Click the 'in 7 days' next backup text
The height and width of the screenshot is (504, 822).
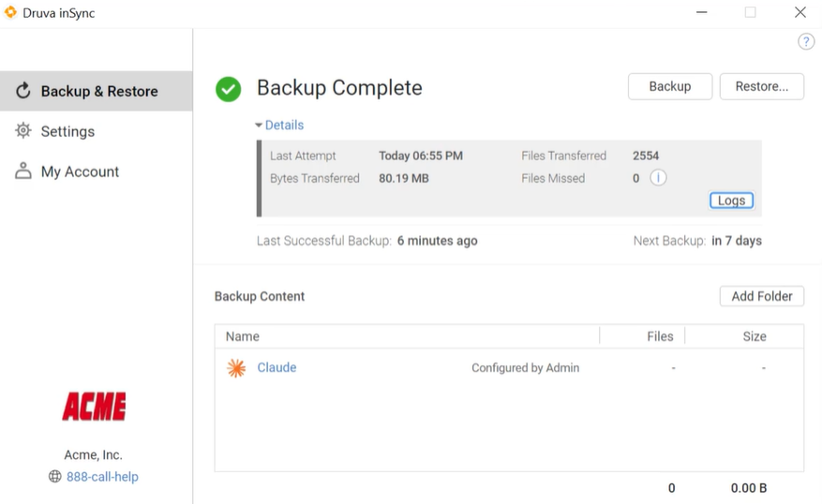[737, 241]
